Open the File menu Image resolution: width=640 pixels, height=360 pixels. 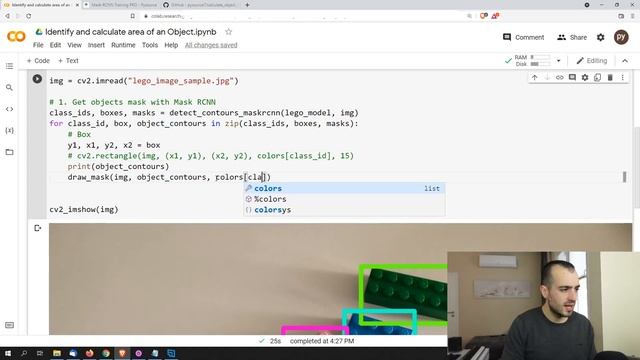[x=38, y=45]
